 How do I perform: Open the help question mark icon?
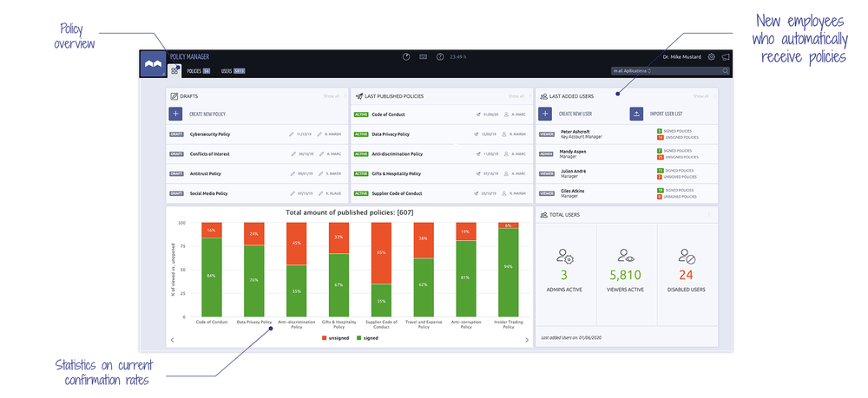pos(440,56)
